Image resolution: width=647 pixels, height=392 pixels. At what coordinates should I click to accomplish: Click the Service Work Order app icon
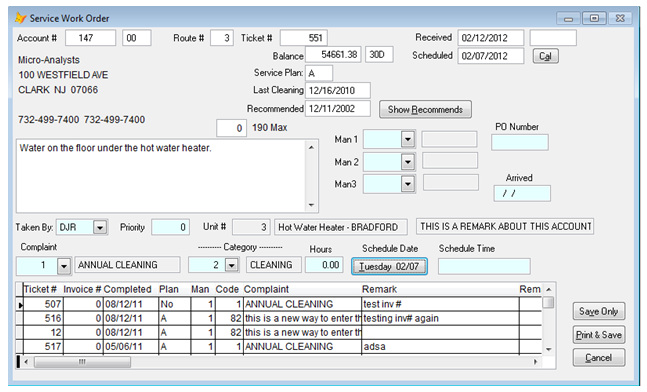click(x=20, y=18)
